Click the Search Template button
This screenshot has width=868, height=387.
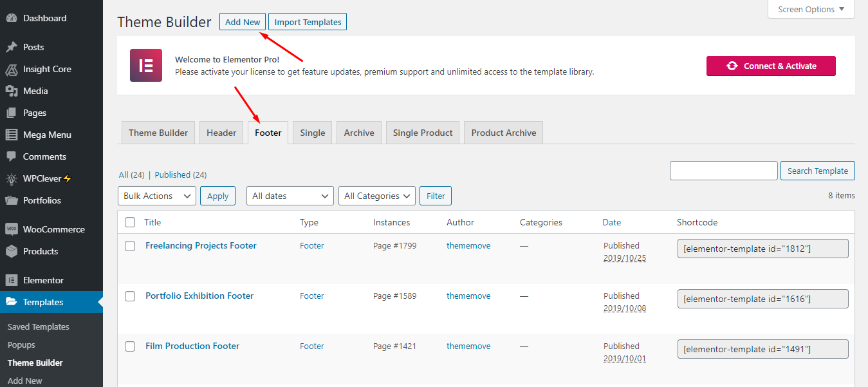818,171
